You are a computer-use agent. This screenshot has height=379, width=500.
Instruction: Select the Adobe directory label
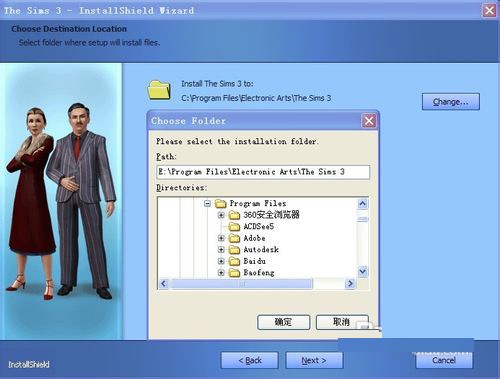(254, 238)
